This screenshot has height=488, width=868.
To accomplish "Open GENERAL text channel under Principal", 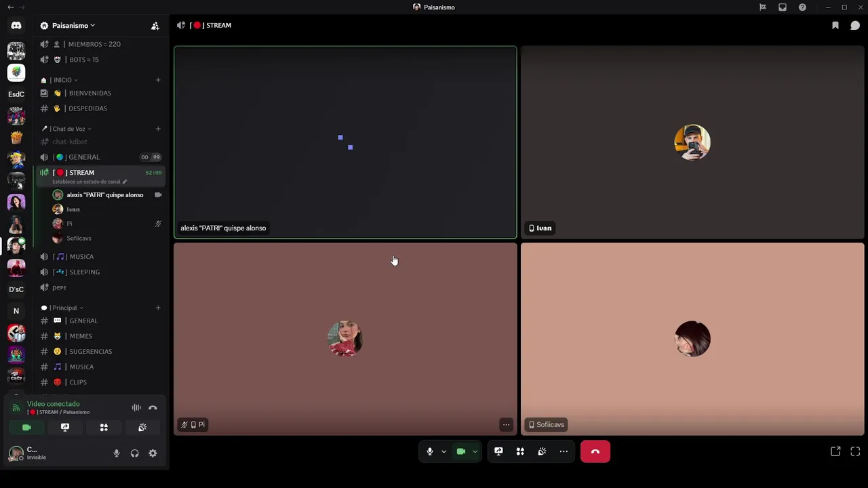I will (100, 321).
